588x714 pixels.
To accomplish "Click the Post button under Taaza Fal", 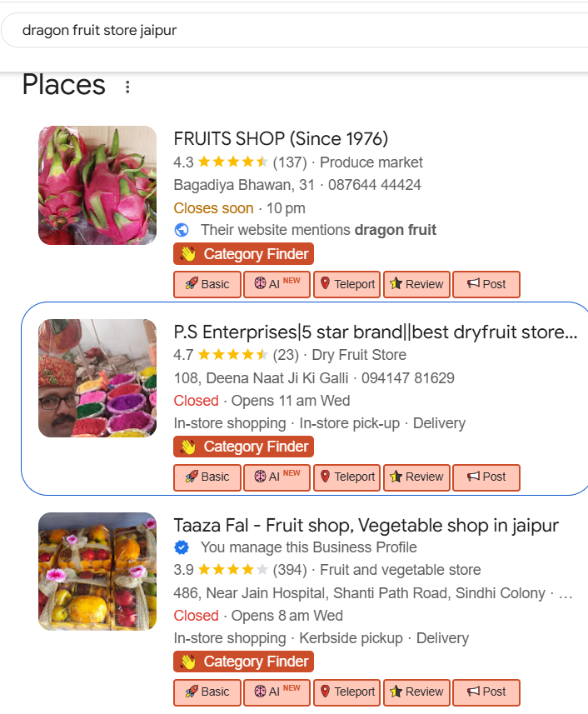I will pos(486,692).
